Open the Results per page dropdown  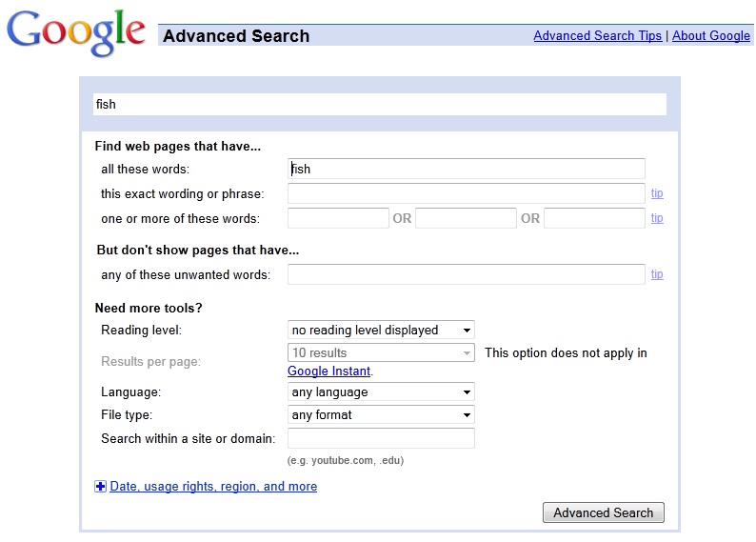click(x=381, y=352)
